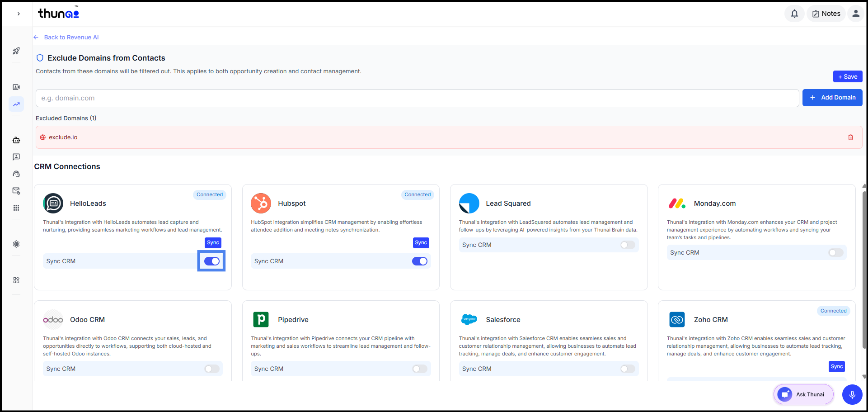The image size is (868, 412).
Task: Open the user profile menu
Action: pyautogui.click(x=856, y=14)
